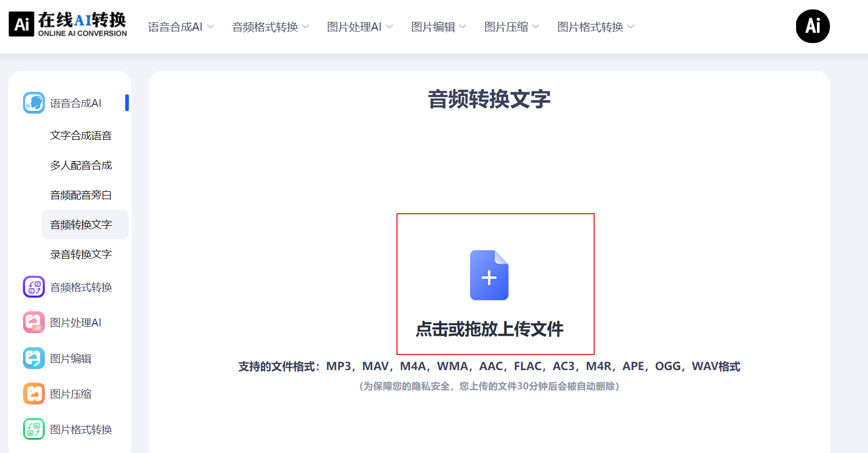Open the 图片编辑 top menu
The height and width of the screenshot is (453, 868).
[x=438, y=27]
